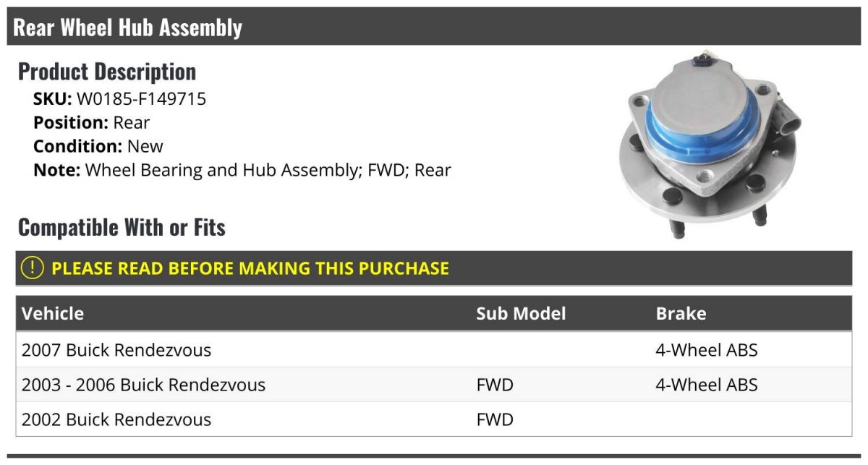
Task: Click the Vehicle column header
Action: [53, 313]
